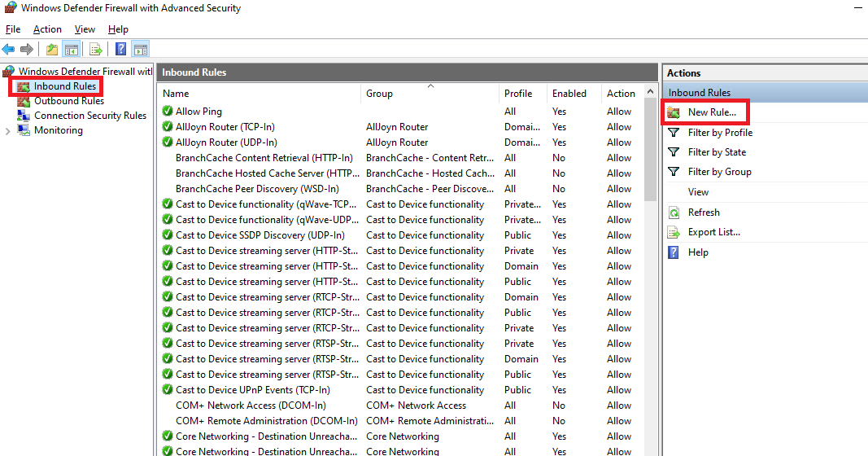868x456 pixels.
Task: Click the green check icon of Allow Ping rule
Action: 168,111
